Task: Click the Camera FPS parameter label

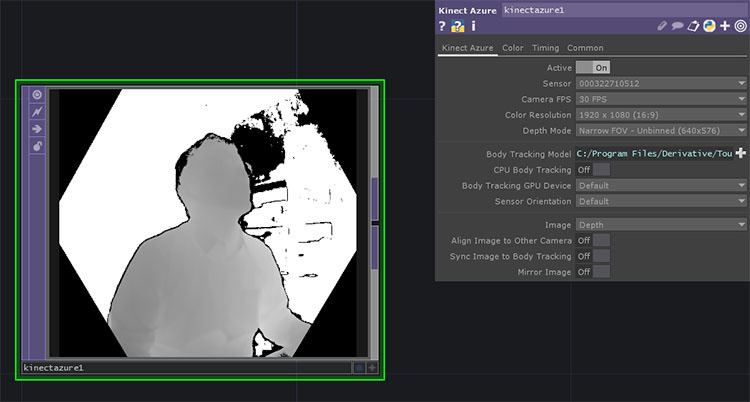Action: pos(546,99)
